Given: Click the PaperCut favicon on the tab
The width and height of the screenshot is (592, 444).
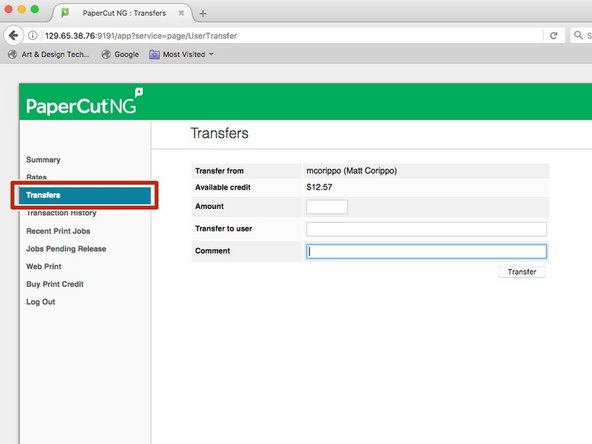Looking at the screenshot, I should [x=65, y=13].
